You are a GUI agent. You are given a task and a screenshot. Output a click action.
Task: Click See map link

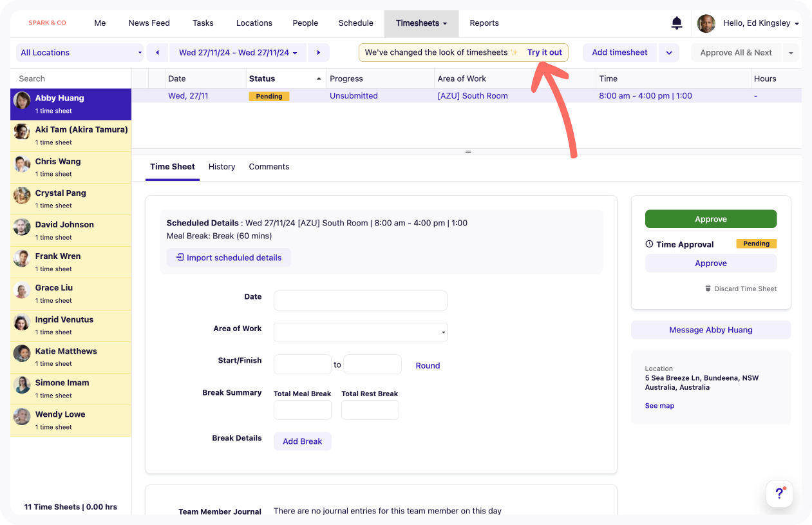click(659, 406)
